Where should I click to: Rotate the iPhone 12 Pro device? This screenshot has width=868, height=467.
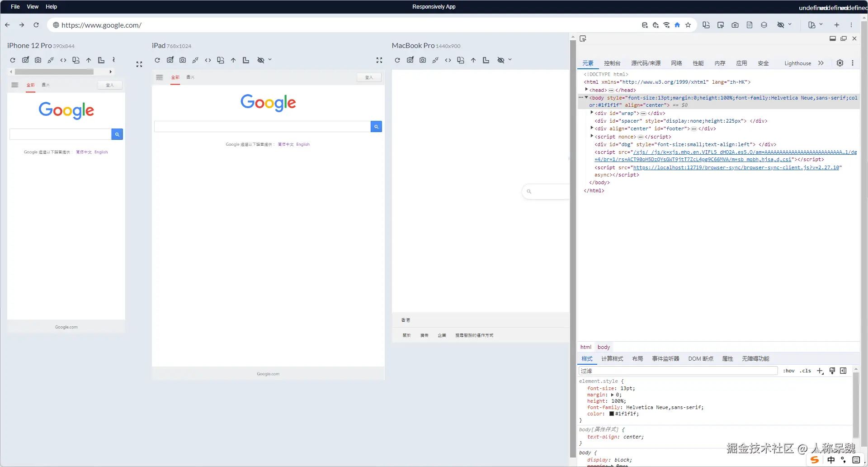(x=76, y=60)
